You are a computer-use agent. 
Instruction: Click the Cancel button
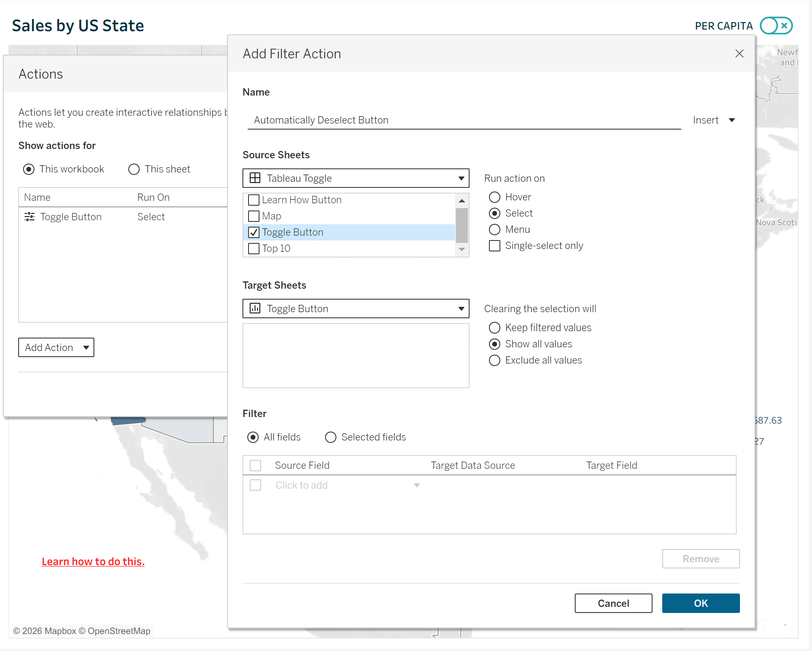[613, 603]
